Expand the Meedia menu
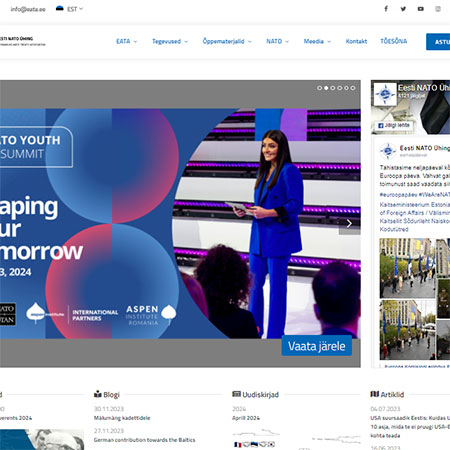450x450 pixels. pyautogui.click(x=317, y=41)
